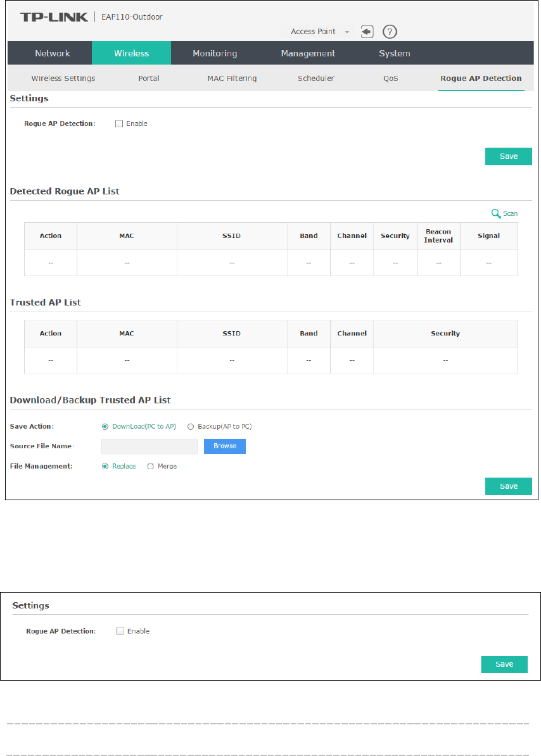Switch to the Monitoring tab

(215, 53)
